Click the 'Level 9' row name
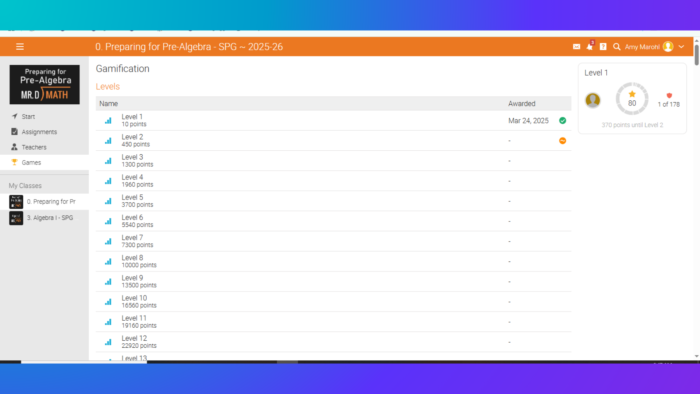This screenshot has height=394, width=700. 132,278
